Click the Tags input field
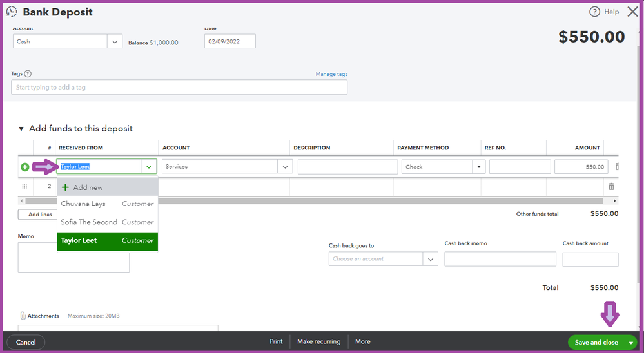644x353 pixels. click(x=179, y=88)
